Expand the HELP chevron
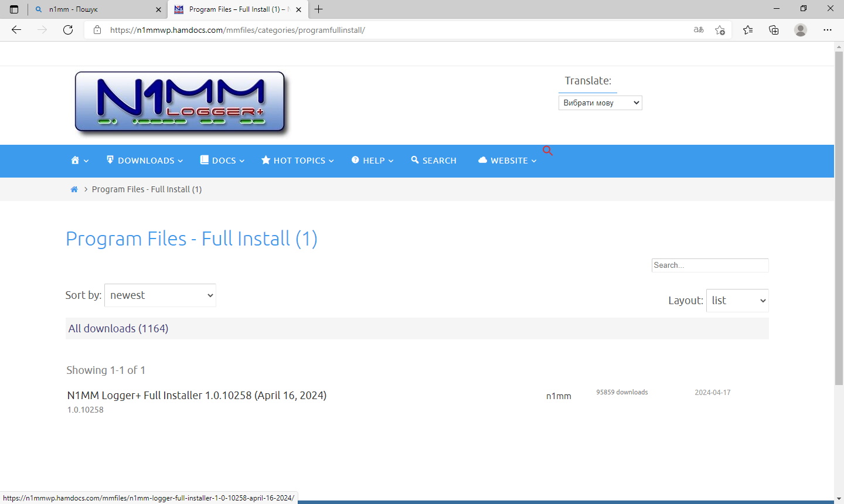The height and width of the screenshot is (504, 844). pos(391,161)
